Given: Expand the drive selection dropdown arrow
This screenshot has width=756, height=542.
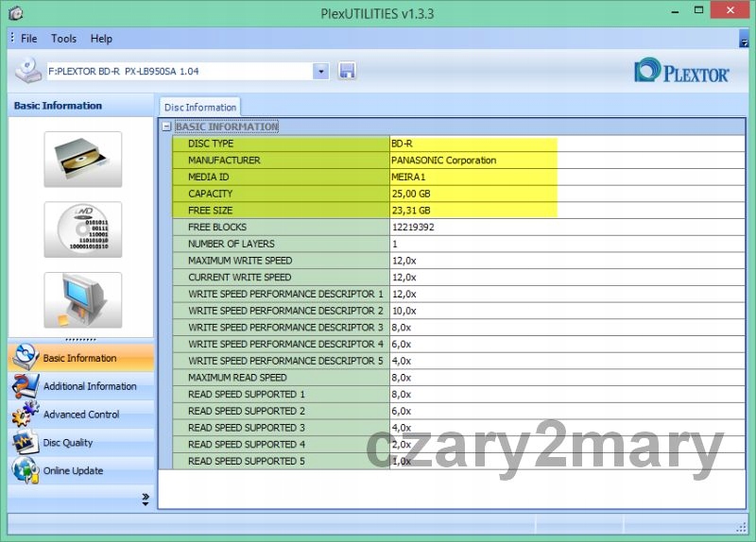Looking at the screenshot, I should click(x=320, y=72).
